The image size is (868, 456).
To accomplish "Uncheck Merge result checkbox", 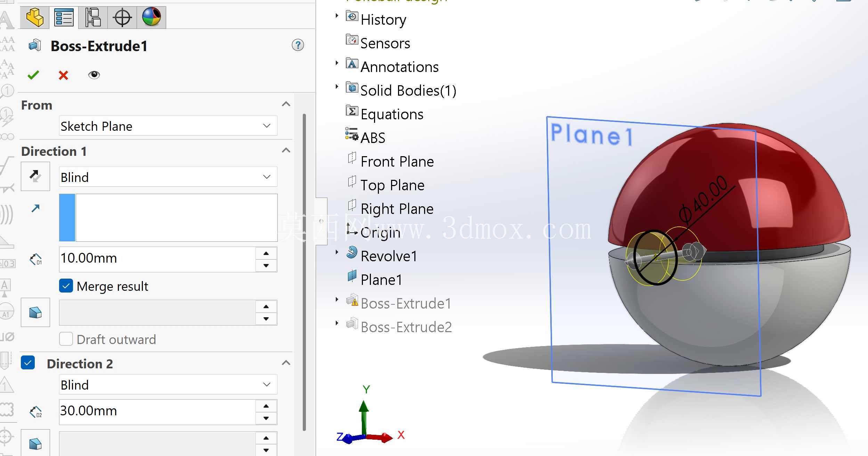I will pyautogui.click(x=66, y=286).
